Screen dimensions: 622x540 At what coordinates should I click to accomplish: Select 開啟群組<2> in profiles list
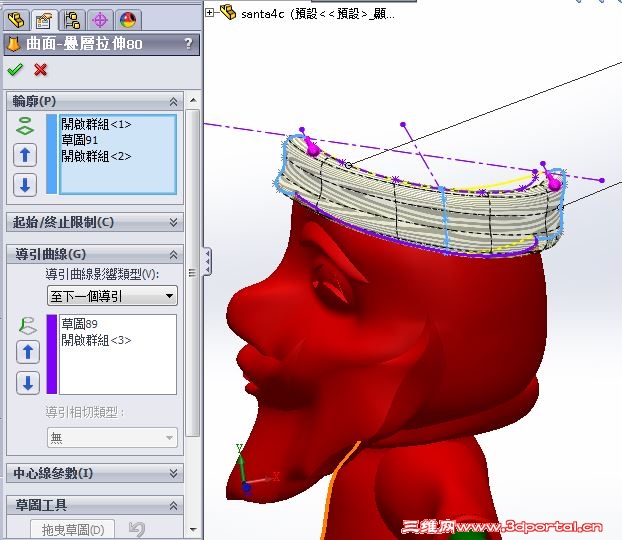click(x=96, y=156)
